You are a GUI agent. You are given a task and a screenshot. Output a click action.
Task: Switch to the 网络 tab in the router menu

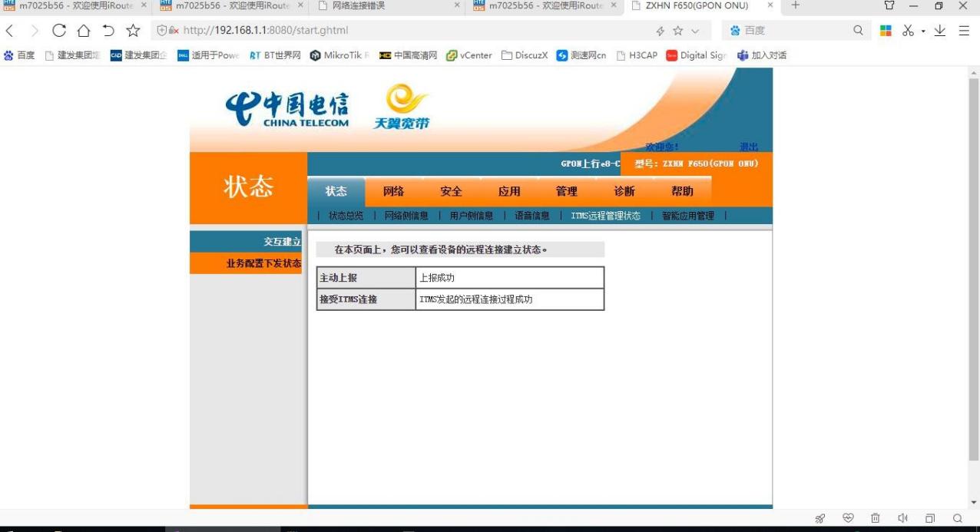pos(393,191)
